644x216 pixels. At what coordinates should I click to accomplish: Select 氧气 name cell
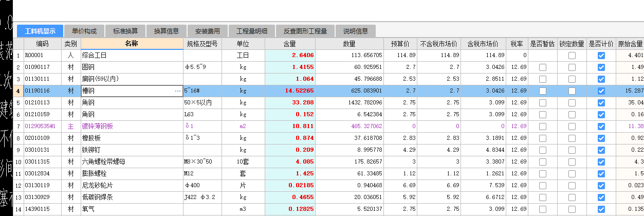point(132,209)
